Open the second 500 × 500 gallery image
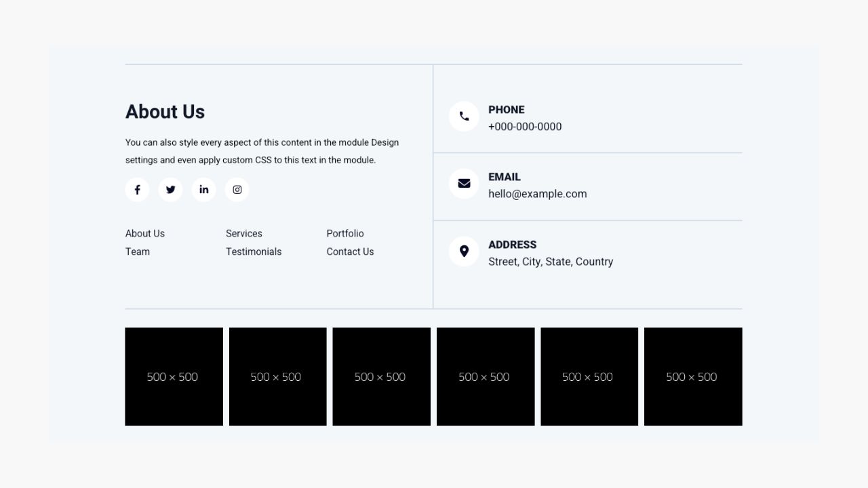Viewport: 868px width, 488px height. click(277, 377)
